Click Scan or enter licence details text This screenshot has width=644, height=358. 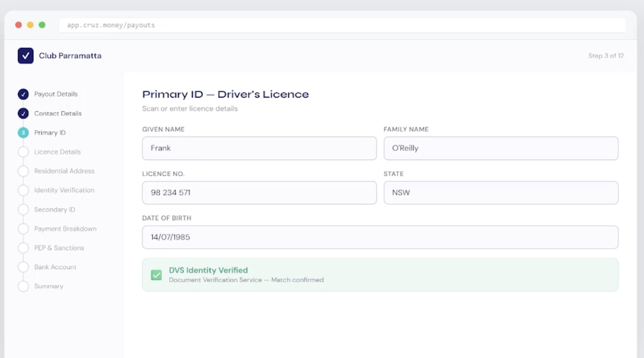coord(190,109)
